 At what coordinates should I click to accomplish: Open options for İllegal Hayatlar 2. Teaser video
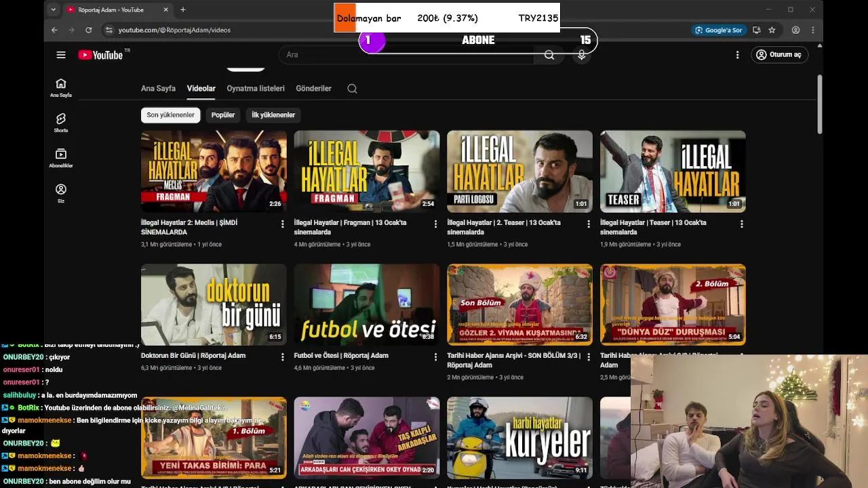589,224
